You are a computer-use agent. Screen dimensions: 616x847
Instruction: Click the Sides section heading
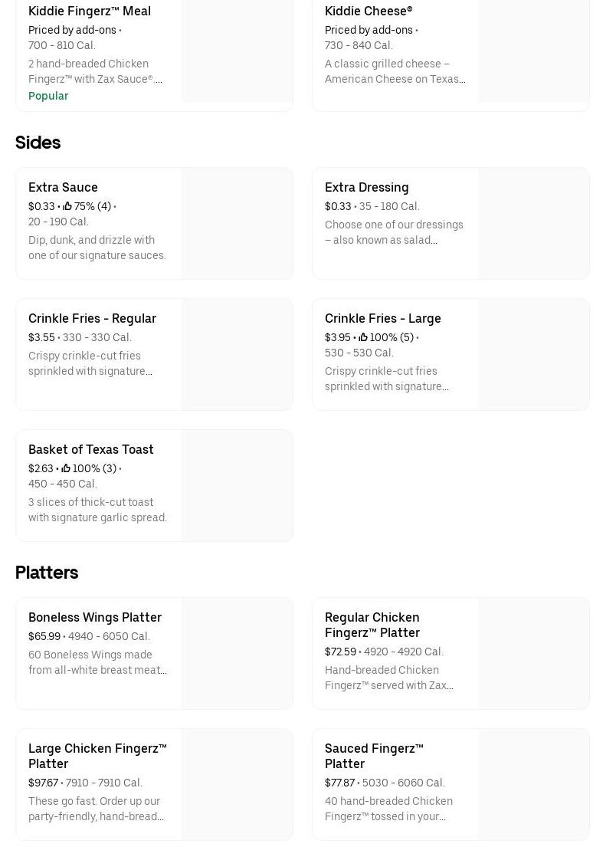point(38,143)
